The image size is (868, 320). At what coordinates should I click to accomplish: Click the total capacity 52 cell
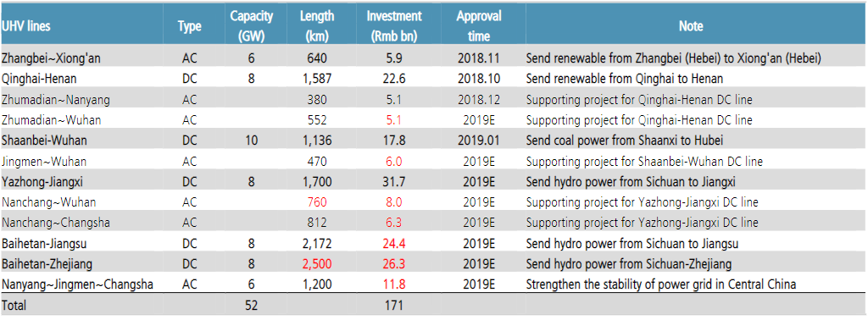(x=251, y=305)
